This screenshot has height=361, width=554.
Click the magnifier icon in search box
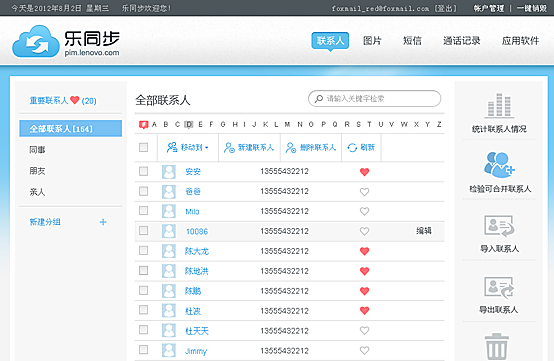[319, 99]
